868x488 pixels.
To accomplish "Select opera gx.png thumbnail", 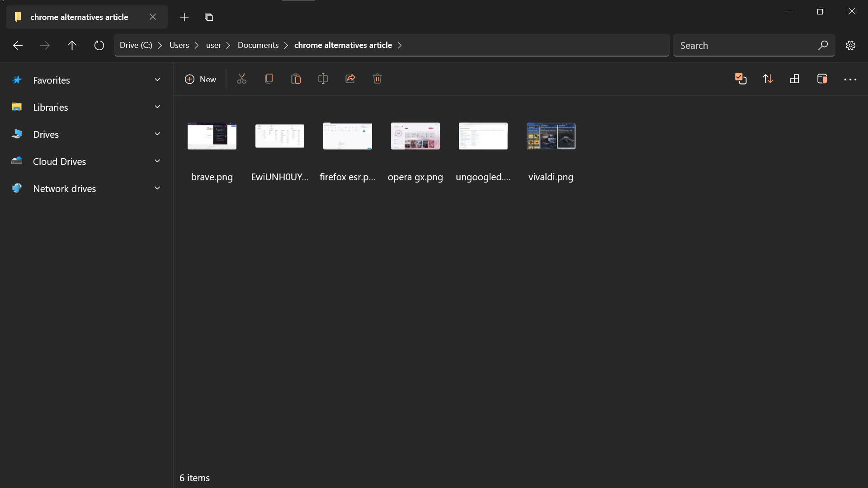I will click(x=415, y=136).
